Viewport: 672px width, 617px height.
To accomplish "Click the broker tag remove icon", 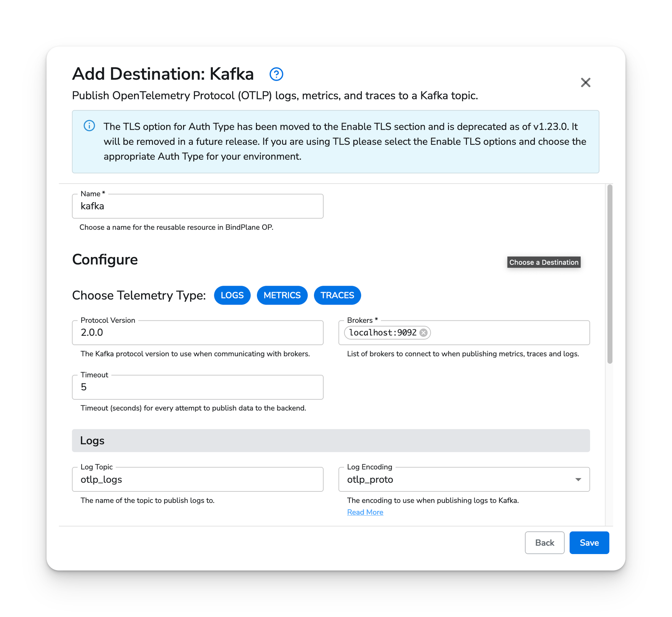I will [424, 332].
